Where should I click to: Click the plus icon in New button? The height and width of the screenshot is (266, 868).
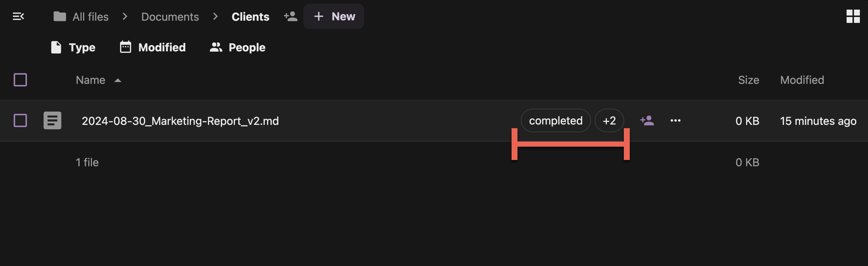point(318,16)
